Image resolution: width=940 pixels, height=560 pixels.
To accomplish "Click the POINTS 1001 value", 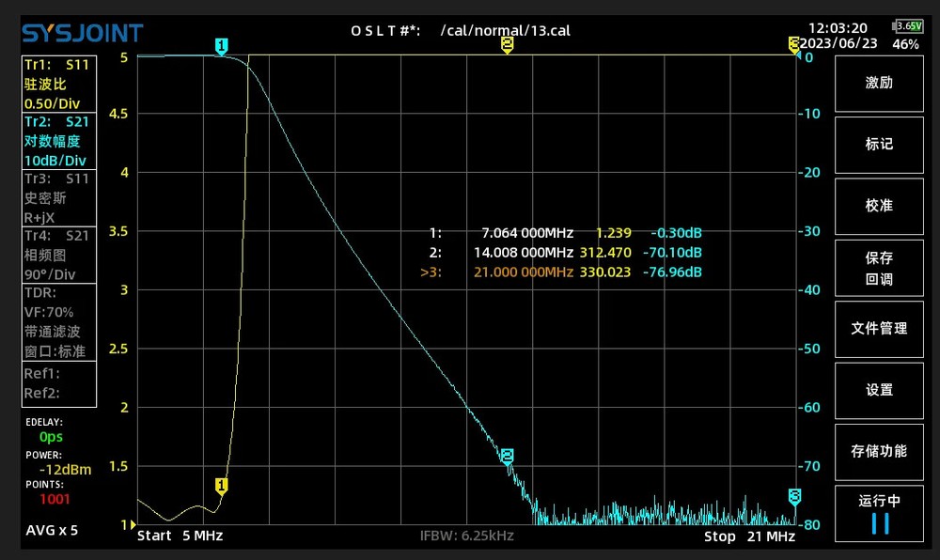I will click(x=55, y=499).
